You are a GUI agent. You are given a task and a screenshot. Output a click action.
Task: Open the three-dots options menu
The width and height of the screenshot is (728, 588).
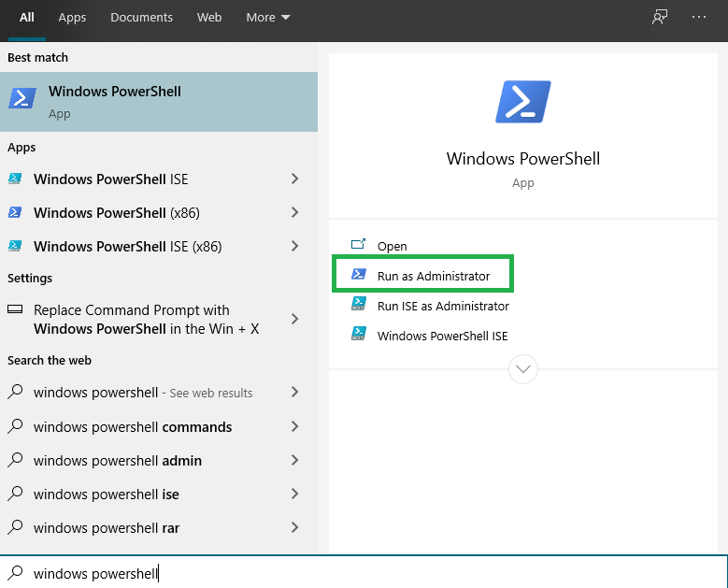pos(698,17)
